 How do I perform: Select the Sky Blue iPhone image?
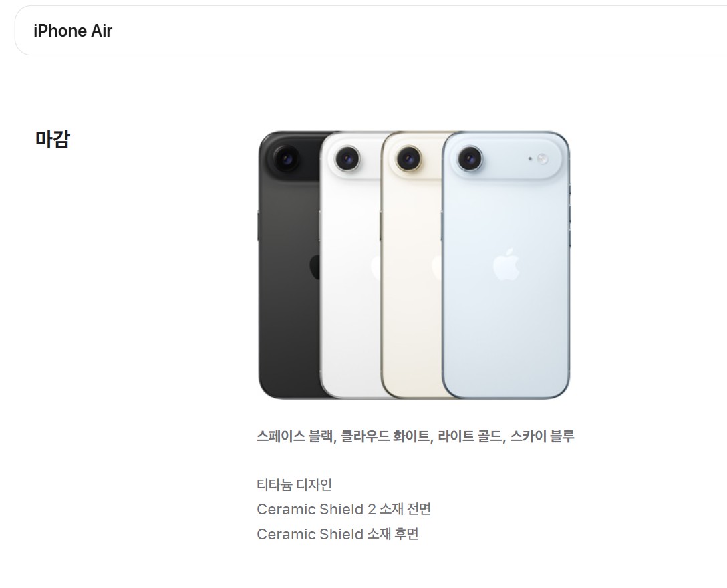pos(506,265)
